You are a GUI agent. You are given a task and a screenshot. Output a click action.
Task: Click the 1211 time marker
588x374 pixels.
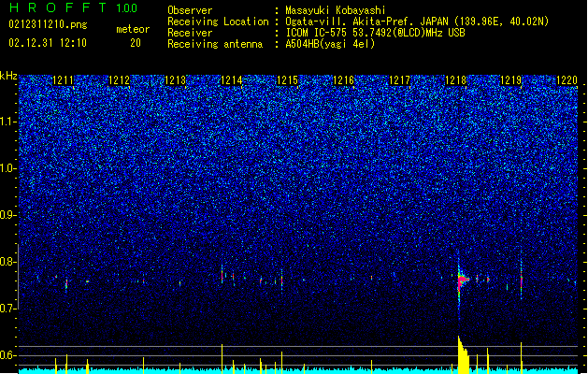click(63, 80)
